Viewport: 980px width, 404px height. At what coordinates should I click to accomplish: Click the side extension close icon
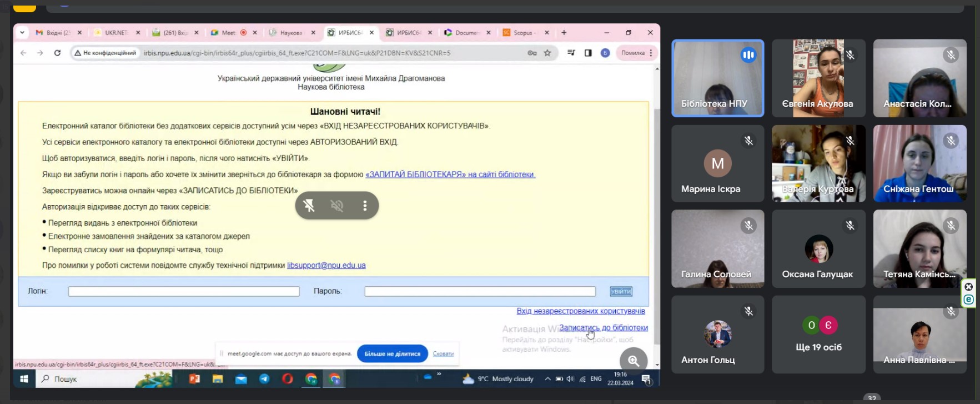[x=968, y=287]
